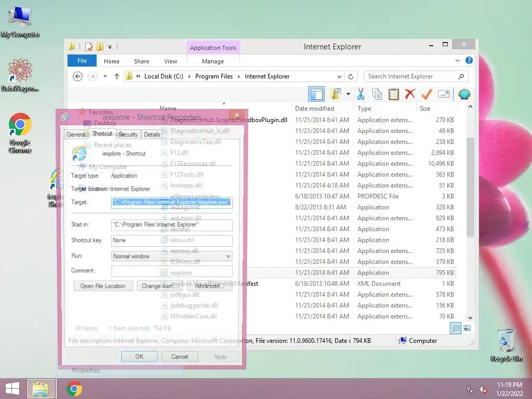
Task: Select the My Computer desktop icon
Action: (x=20, y=22)
